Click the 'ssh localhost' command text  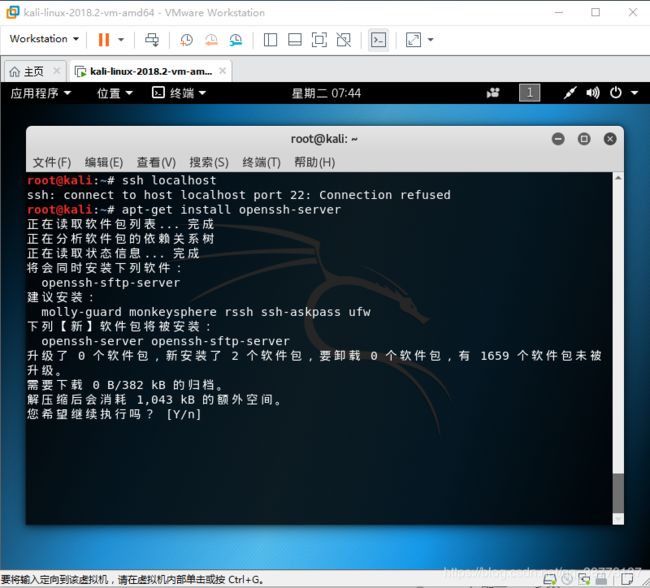tap(169, 180)
